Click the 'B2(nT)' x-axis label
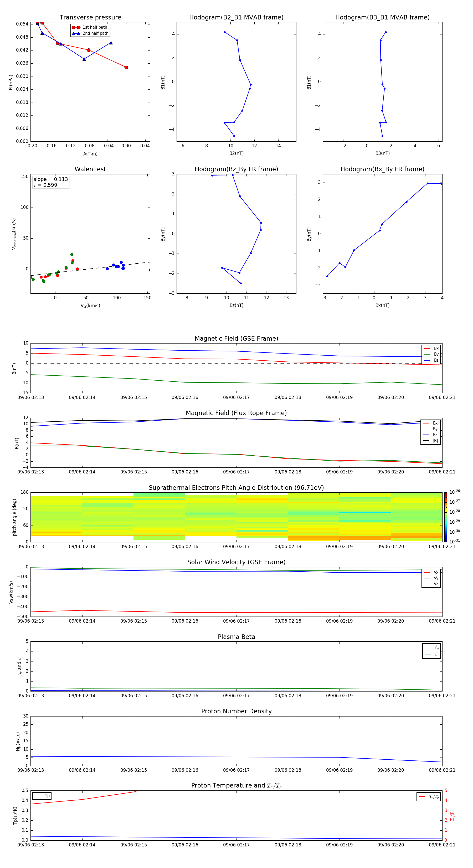The width and height of the screenshot is (473, 868). 236,153
